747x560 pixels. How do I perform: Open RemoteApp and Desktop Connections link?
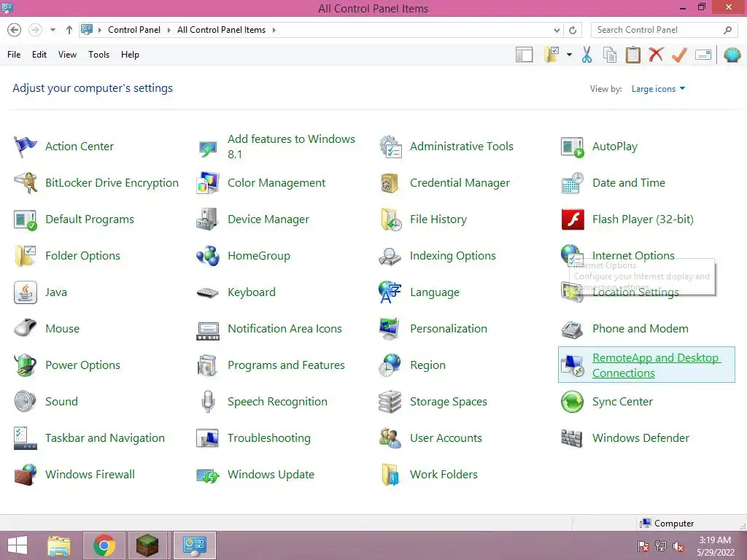click(656, 365)
